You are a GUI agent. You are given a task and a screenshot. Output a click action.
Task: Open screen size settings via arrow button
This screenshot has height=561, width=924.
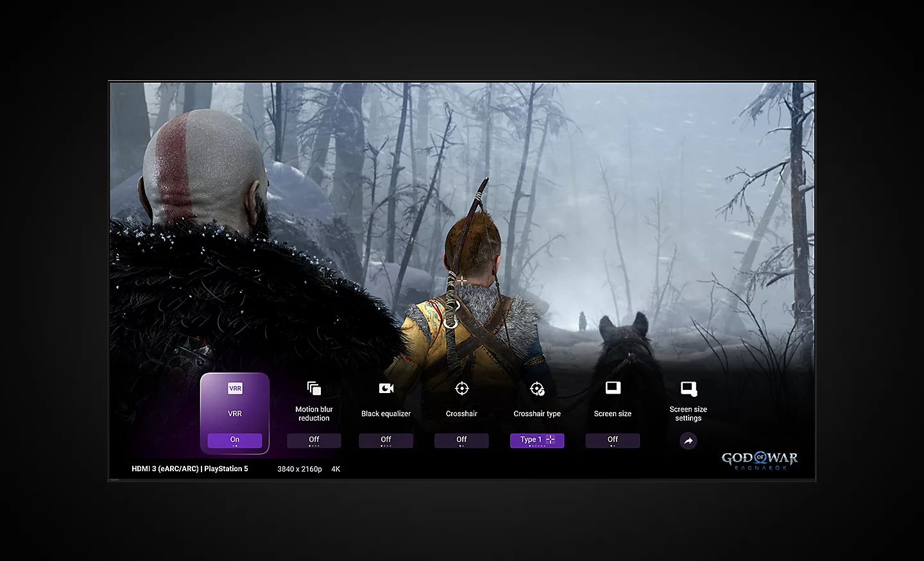689,441
